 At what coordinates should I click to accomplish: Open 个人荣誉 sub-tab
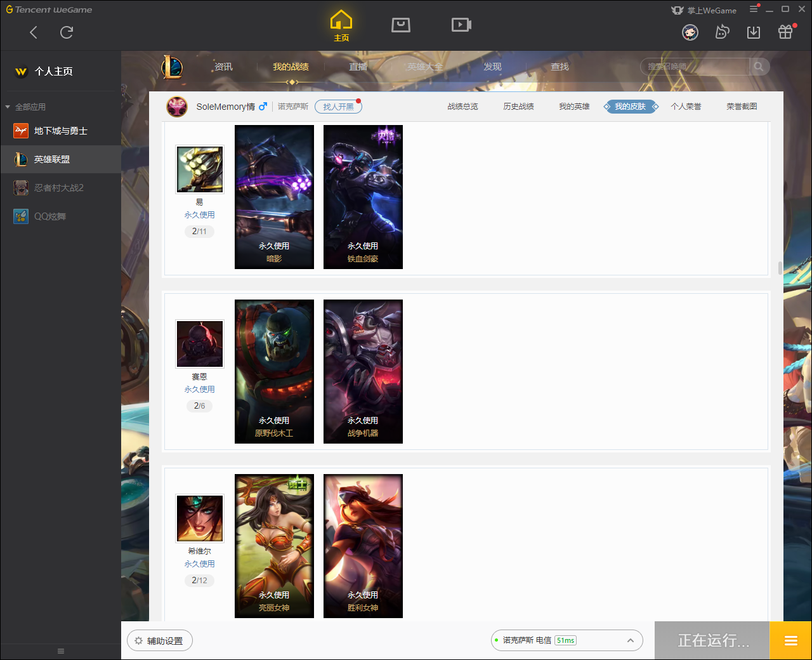[686, 107]
